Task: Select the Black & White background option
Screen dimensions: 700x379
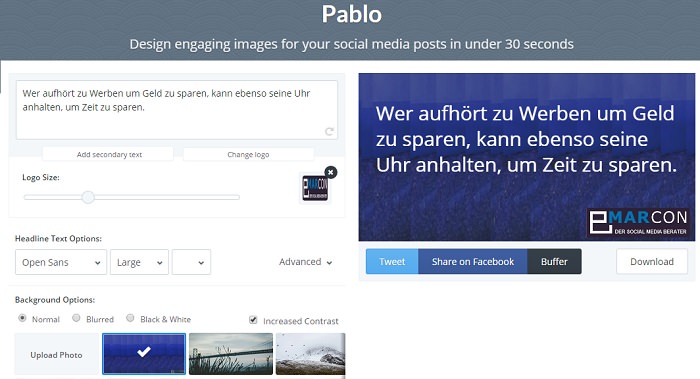Action: coord(130,318)
